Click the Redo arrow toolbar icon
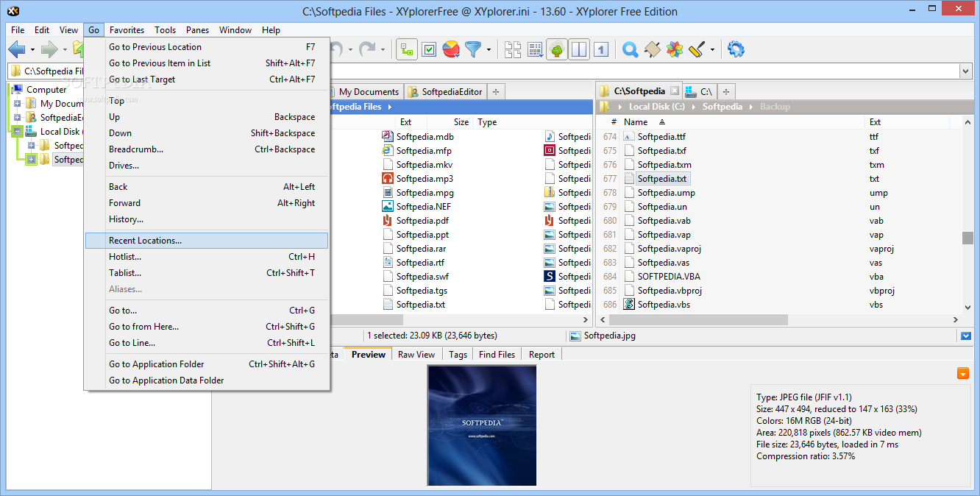The image size is (980, 496). pyautogui.click(x=367, y=49)
